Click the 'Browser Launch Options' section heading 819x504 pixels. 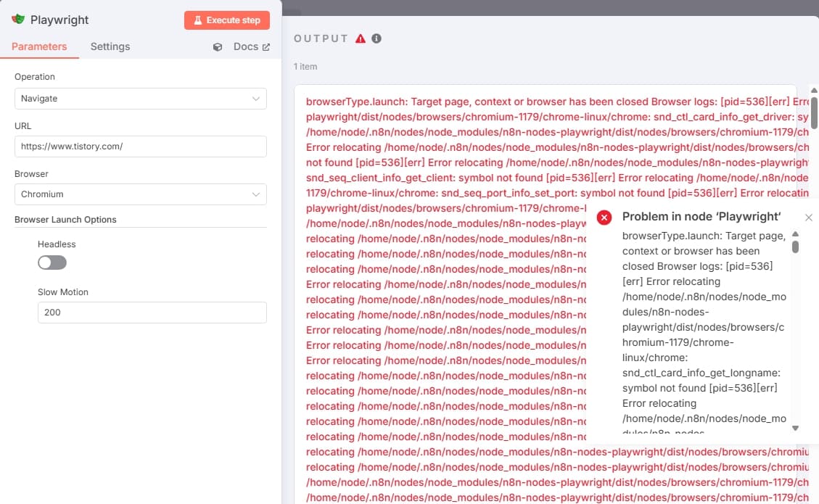(65, 220)
